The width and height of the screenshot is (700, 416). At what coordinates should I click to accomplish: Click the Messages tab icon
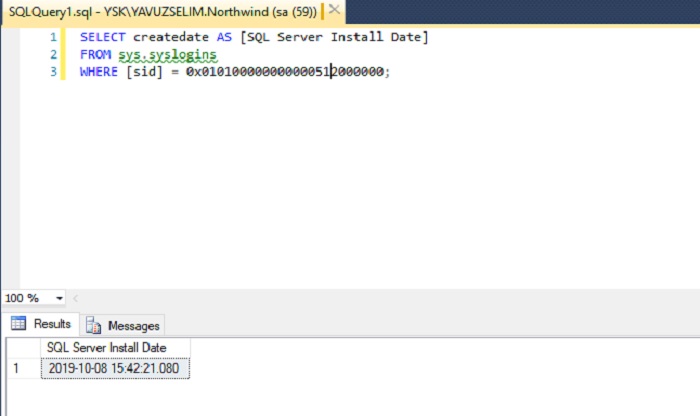pyautogui.click(x=93, y=325)
